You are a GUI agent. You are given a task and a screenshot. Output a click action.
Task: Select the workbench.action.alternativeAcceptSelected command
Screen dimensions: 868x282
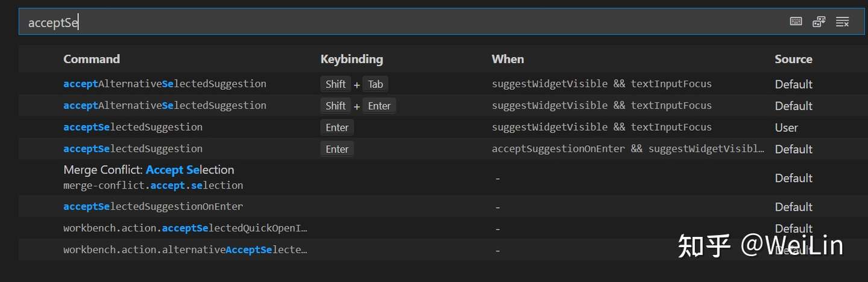(x=185, y=249)
